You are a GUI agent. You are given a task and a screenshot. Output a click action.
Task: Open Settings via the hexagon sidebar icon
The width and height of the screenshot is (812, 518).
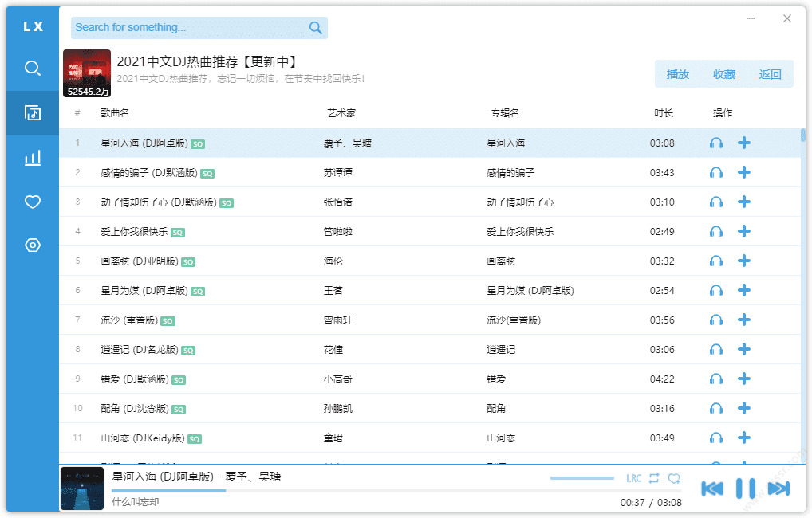[33, 245]
